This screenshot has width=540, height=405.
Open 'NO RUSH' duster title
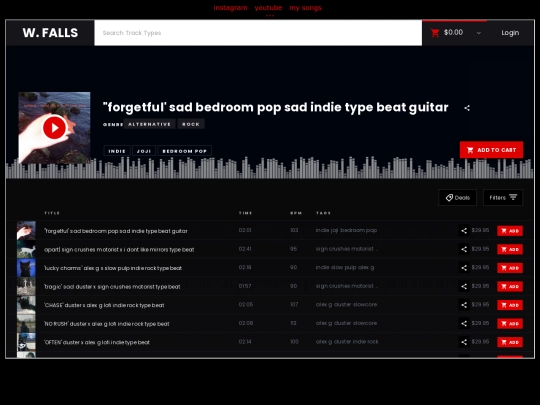point(107,324)
